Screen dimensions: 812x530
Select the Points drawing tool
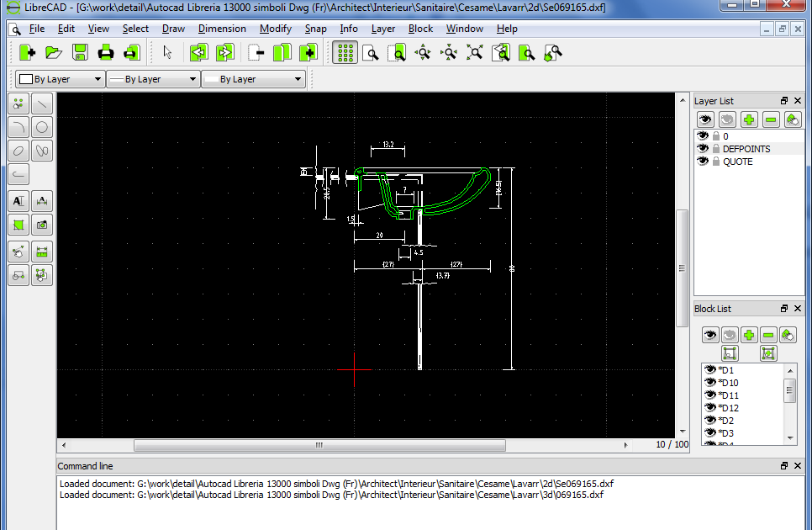(18, 104)
